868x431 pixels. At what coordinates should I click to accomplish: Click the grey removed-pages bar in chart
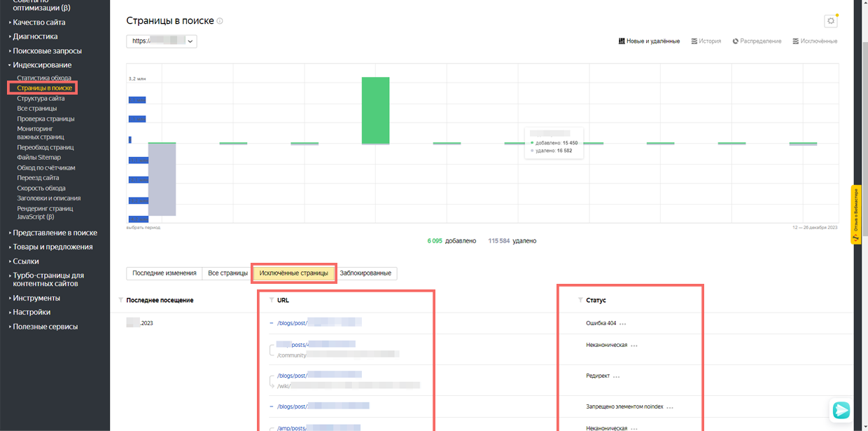click(162, 179)
